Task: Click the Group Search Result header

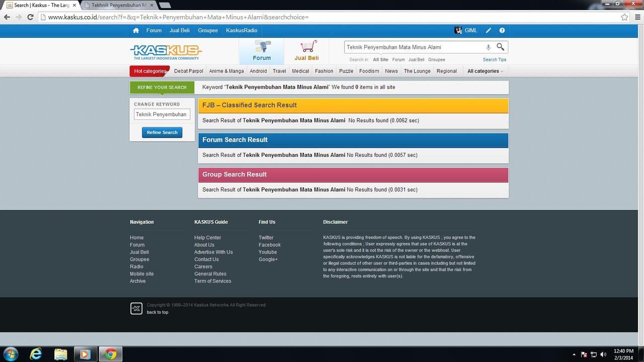Action: coord(353,174)
